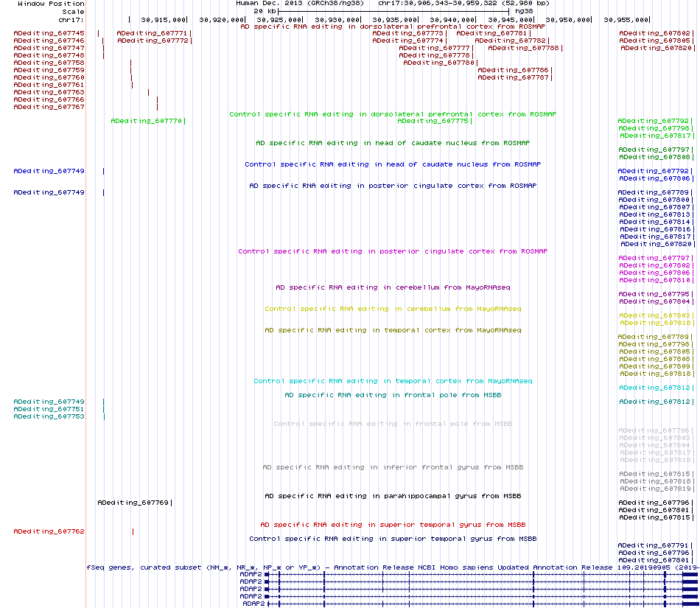Open Control temporal cortex MayoRNAseq title
The height and width of the screenshot is (608, 700).
coord(393,381)
